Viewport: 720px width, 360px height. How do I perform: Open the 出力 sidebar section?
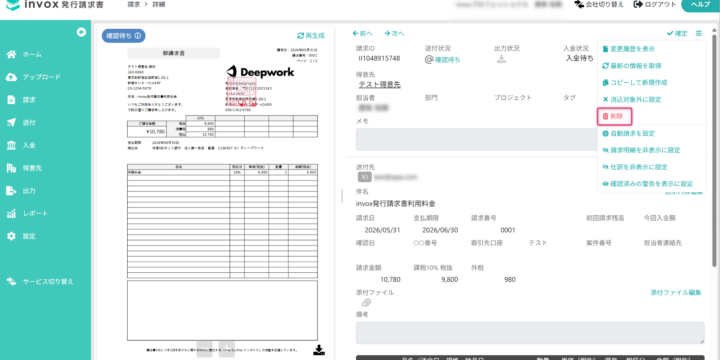tap(21, 191)
